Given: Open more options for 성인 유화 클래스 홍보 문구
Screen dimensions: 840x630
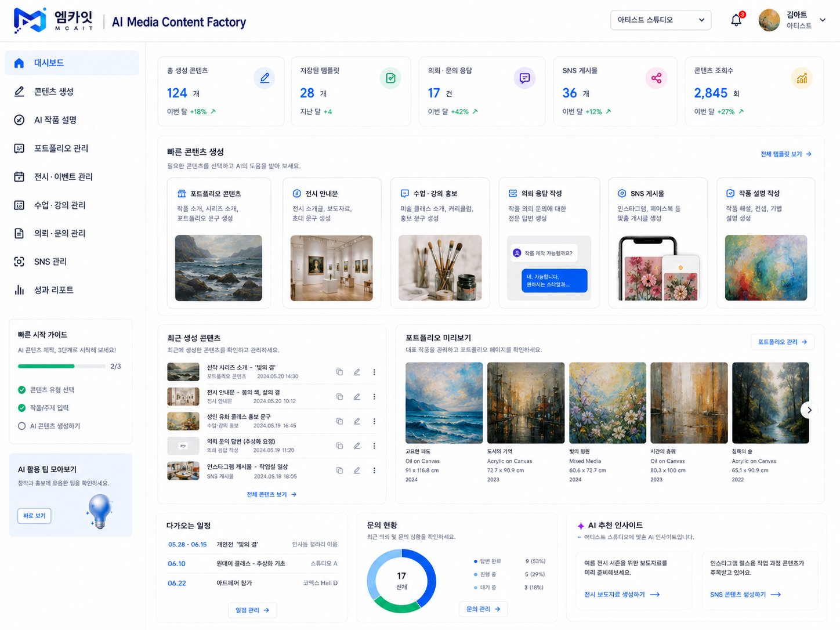Looking at the screenshot, I should [374, 421].
